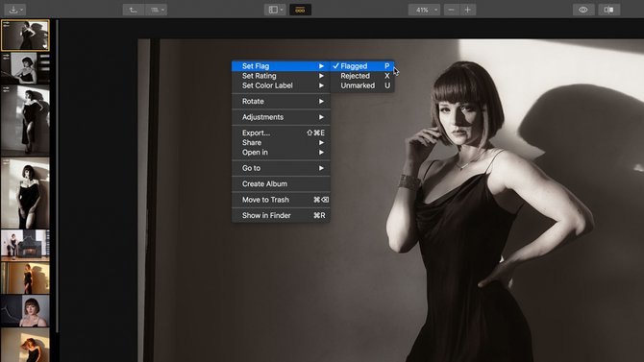Mark photo as Rejected

coord(362,76)
